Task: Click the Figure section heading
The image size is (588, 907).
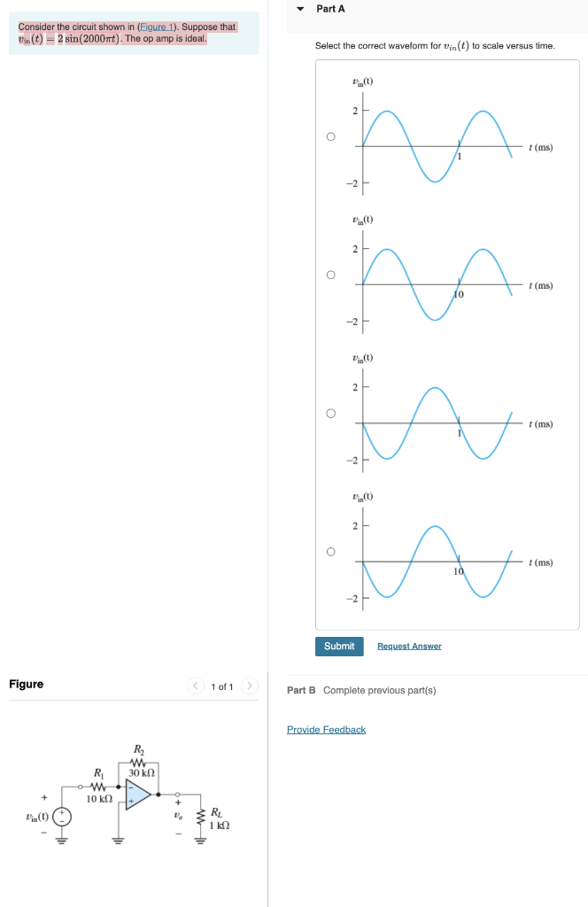Action: (25, 684)
